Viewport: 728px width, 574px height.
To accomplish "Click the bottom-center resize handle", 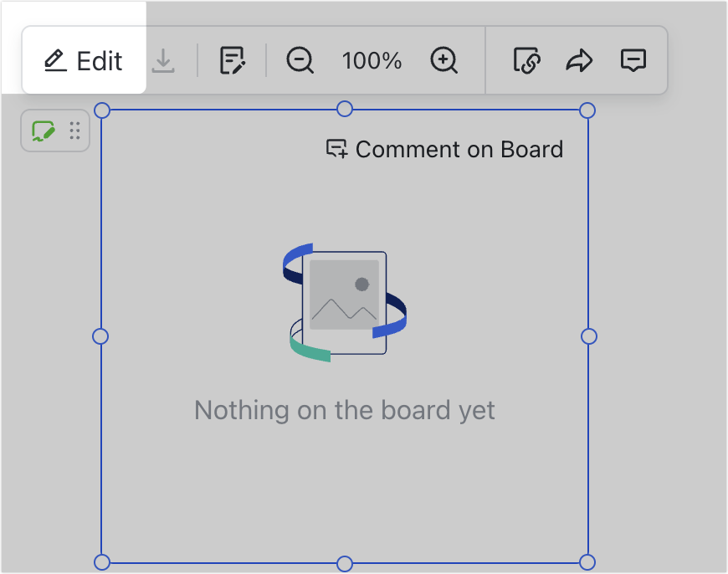I will tap(344, 561).
